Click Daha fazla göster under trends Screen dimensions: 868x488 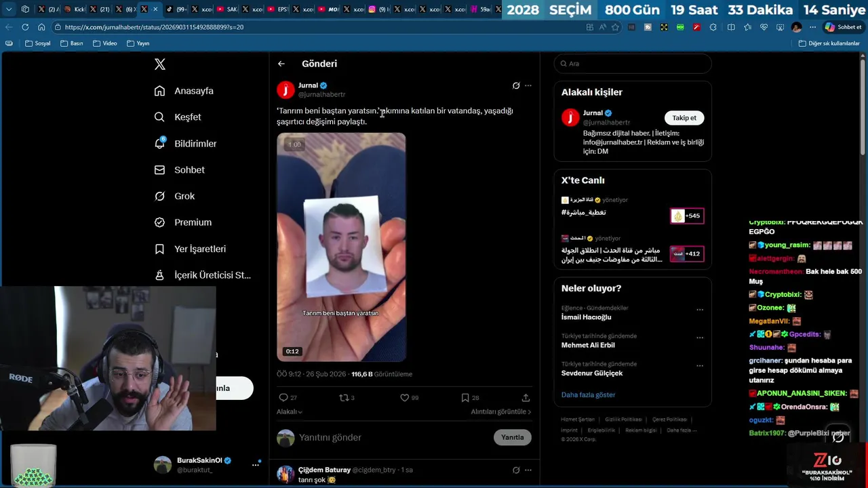click(589, 394)
